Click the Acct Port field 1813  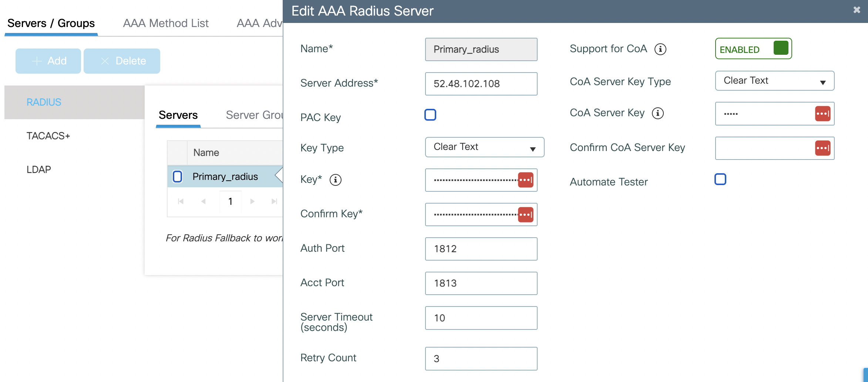481,283
